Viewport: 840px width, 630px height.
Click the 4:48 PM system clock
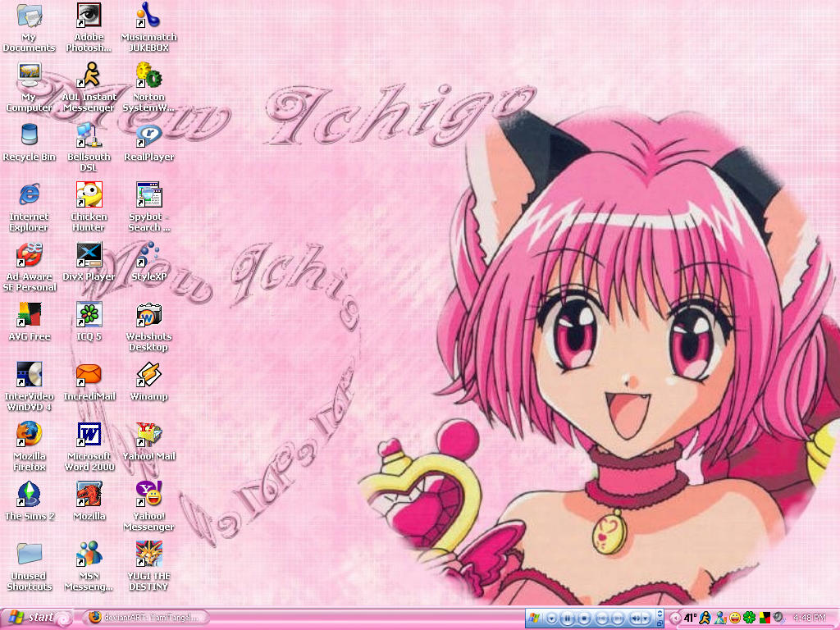[x=810, y=618]
